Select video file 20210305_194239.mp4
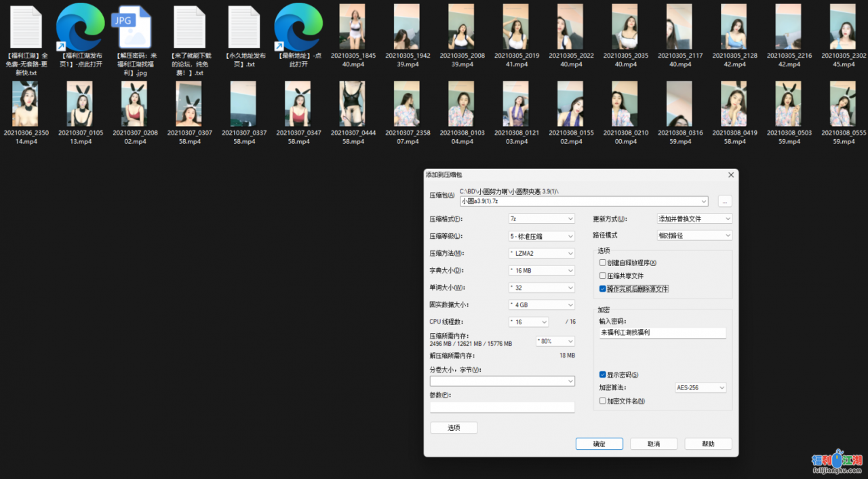 click(x=407, y=27)
